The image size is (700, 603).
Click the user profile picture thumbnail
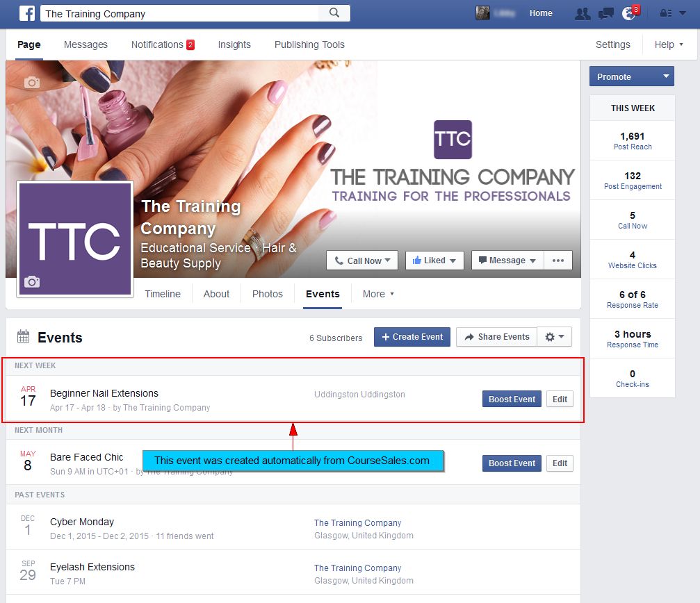482,13
